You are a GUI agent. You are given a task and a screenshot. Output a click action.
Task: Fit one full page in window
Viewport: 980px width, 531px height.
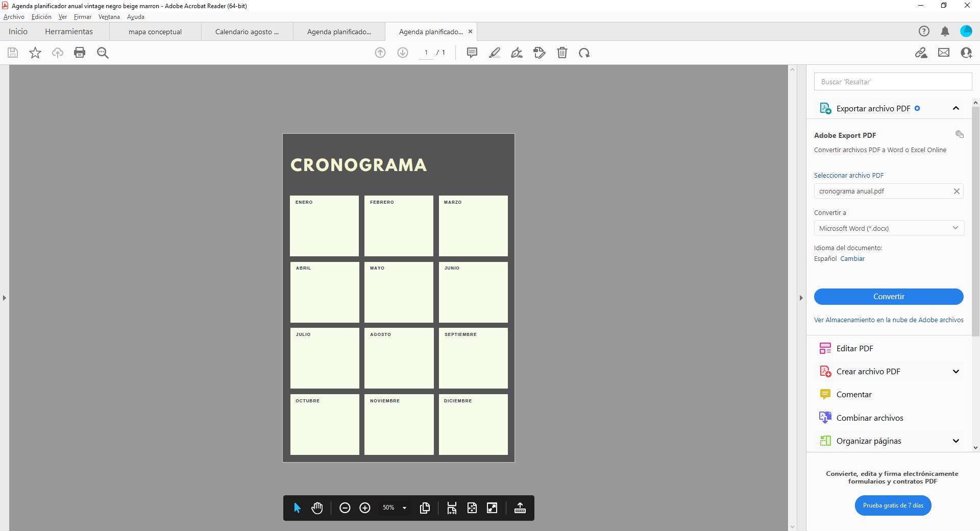472,508
